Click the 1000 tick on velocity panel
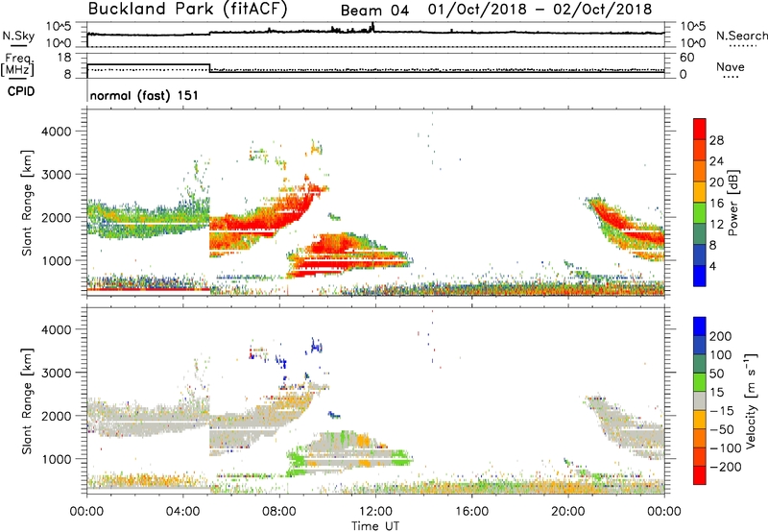This screenshot has width=768, height=532. click(57, 459)
